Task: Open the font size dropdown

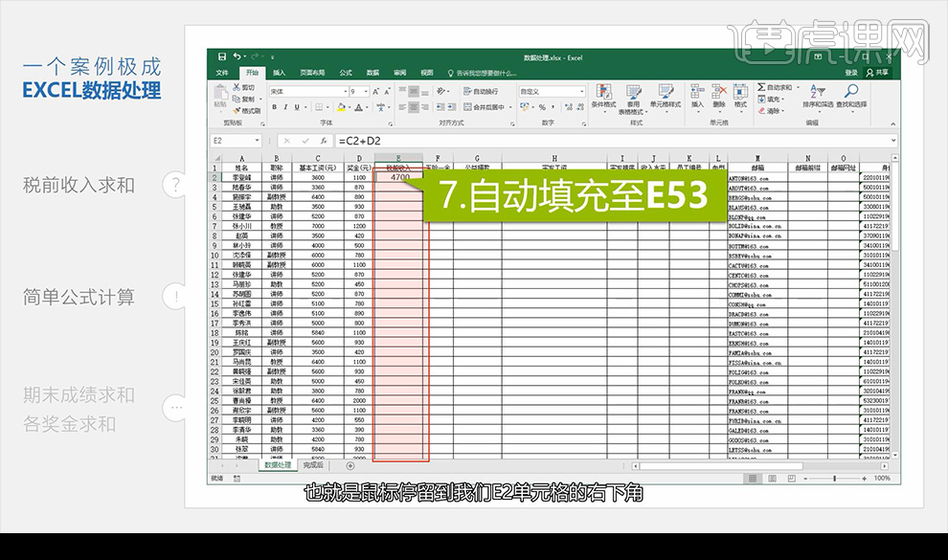Action: pyautogui.click(x=354, y=92)
